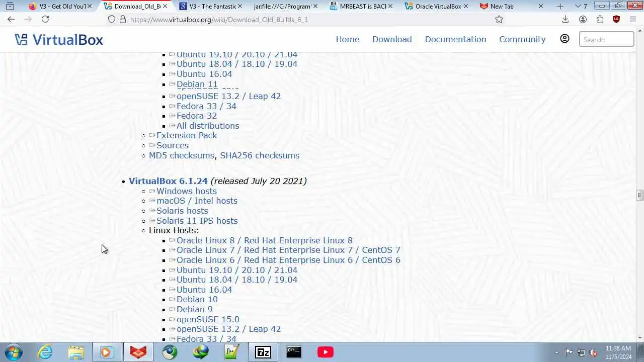The height and width of the screenshot is (362, 644).
Task: Open the Fedora 32 link
Action: click(197, 116)
